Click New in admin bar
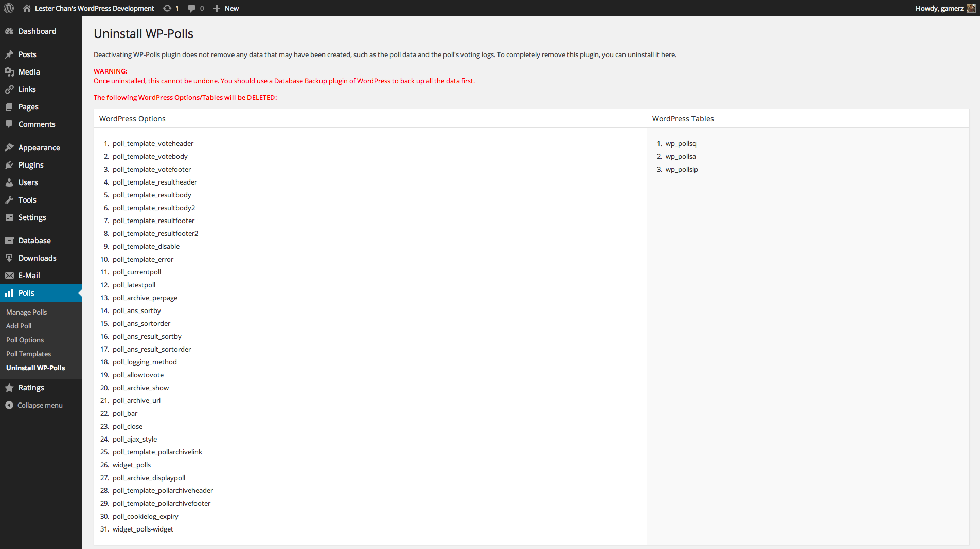Screen dimensions: 980x549 coord(231,8)
